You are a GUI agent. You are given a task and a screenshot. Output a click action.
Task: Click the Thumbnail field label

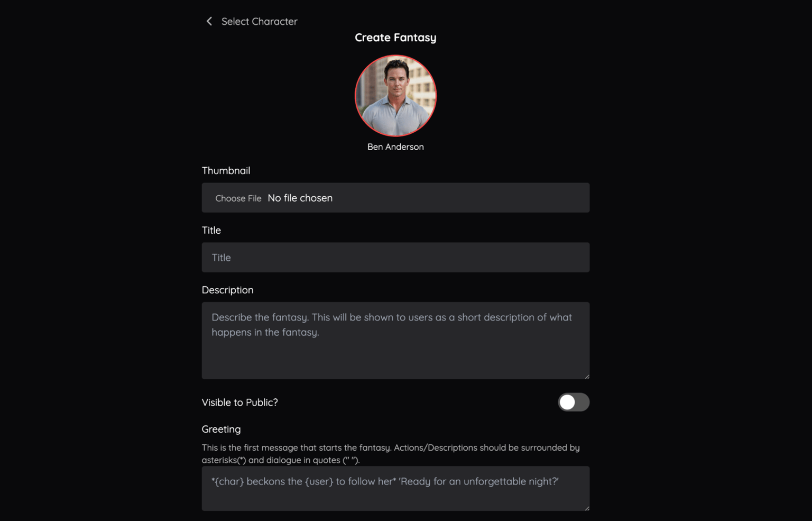click(x=226, y=171)
